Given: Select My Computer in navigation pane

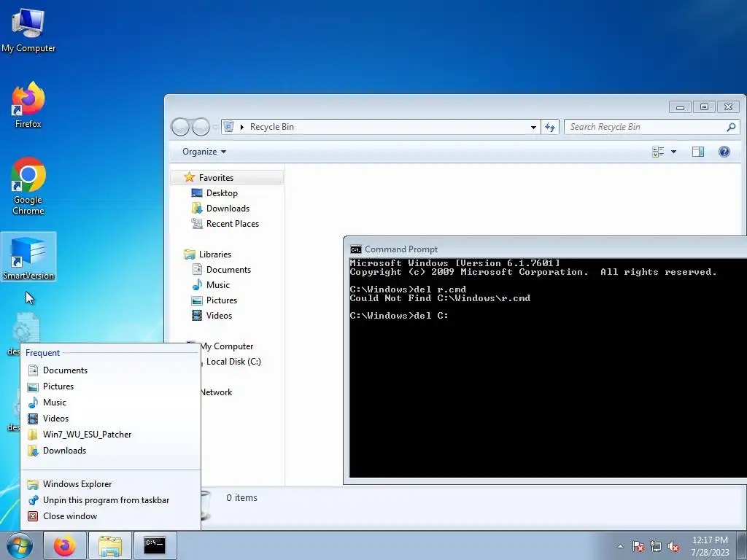Looking at the screenshot, I should [x=227, y=346].
